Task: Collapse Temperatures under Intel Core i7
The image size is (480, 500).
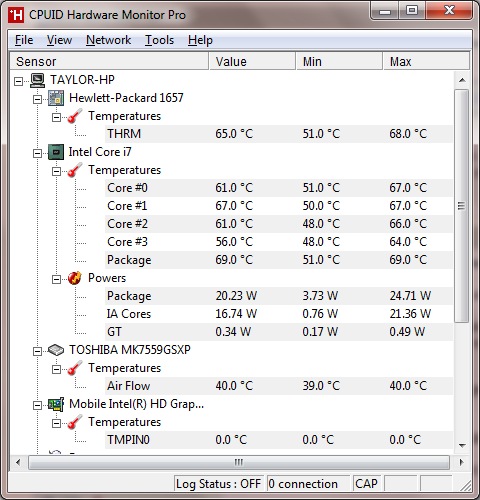Action: [x=57, y=171]
